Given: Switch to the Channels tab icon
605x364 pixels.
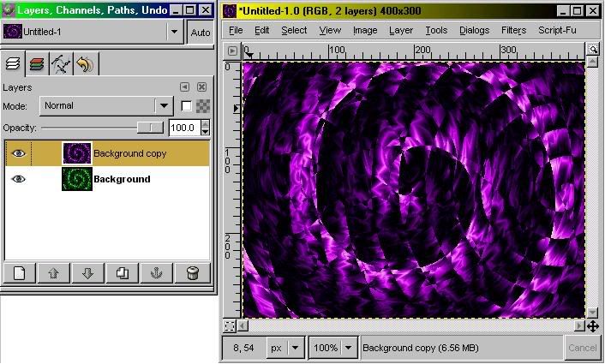Looking at the screenshot, I should (37, 63).
